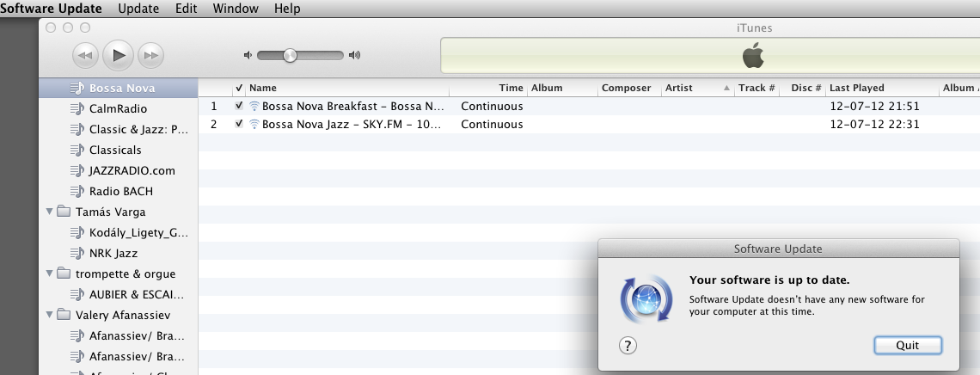Uncheck the Bossa Nova Breakfast stream checkbox
Screen dimensions: 980x375
click(x=239, y=106)
